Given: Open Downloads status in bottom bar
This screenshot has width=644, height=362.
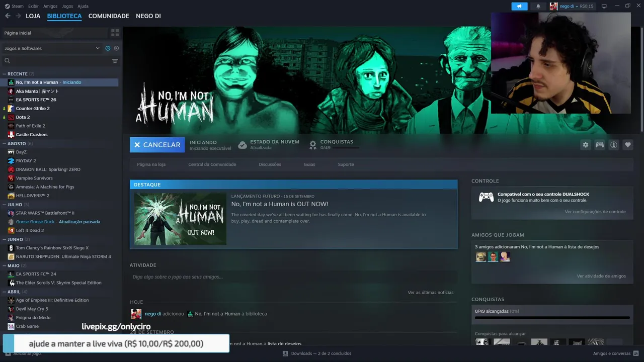Looking at the screenshot, I should click(x=317, y=353).
